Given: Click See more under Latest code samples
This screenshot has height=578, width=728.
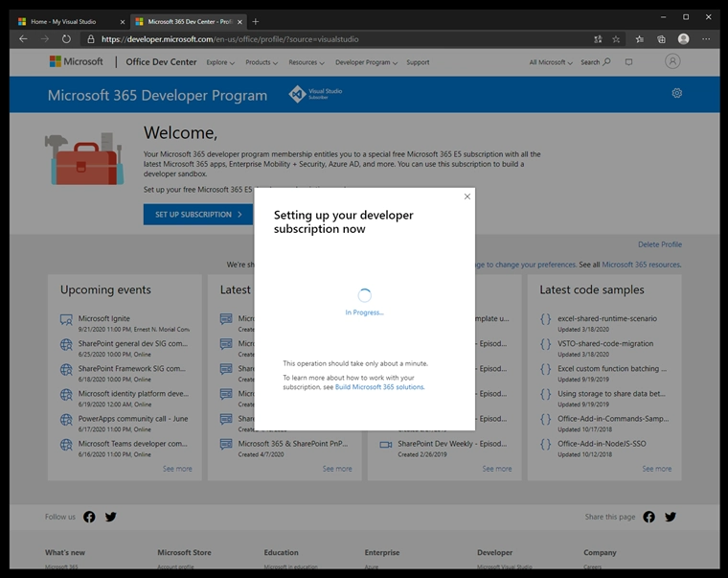Looking at the screenshot, I should tap(657, 469).
